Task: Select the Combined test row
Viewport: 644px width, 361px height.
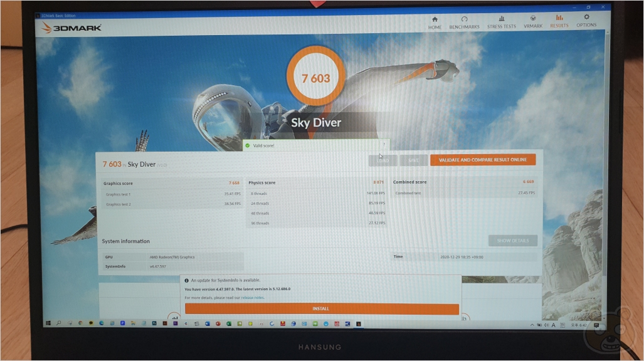Action: click(x=464, y=192)
